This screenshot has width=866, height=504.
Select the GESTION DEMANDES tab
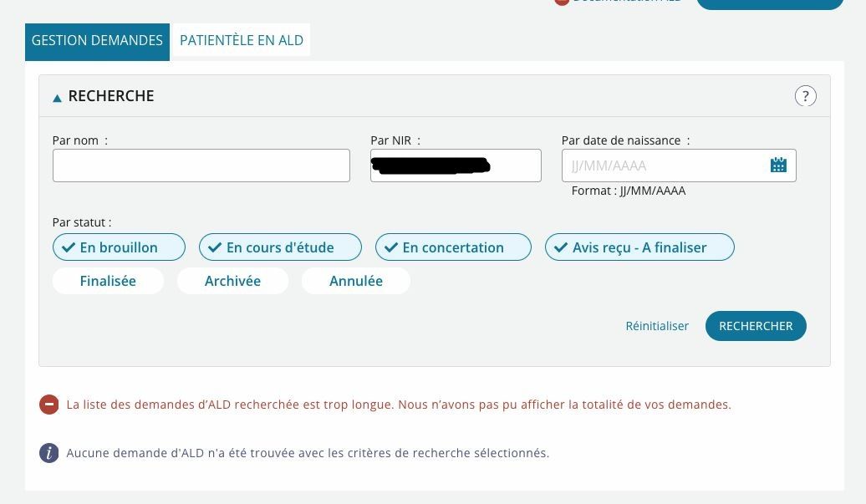pos(97,42)
